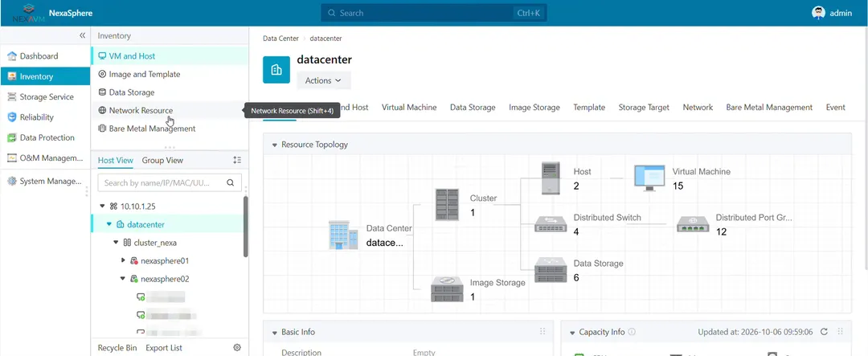Select Bare Metal Management inventory item
The image size is (868, 356).
pos(170,129)
